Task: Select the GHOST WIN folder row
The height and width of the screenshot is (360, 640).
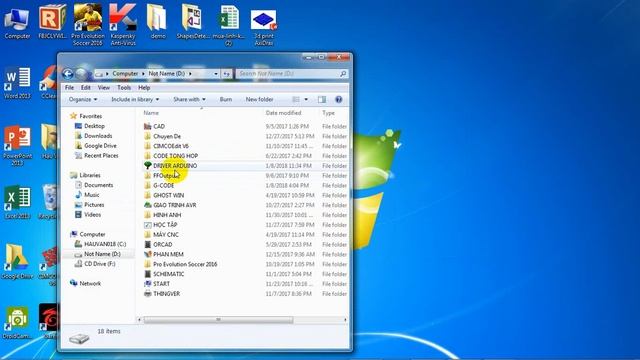Action: (246, 195)
